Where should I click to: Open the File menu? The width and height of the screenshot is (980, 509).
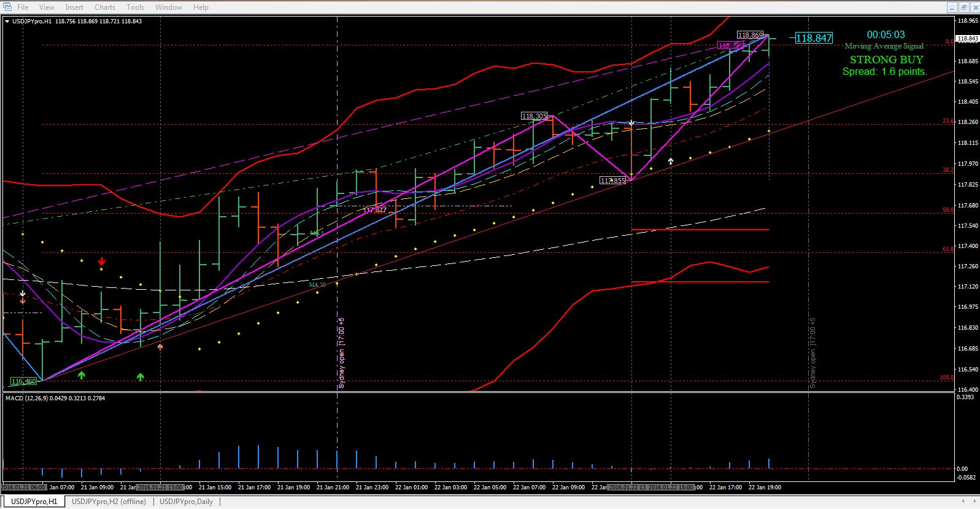tap(23, 7)
